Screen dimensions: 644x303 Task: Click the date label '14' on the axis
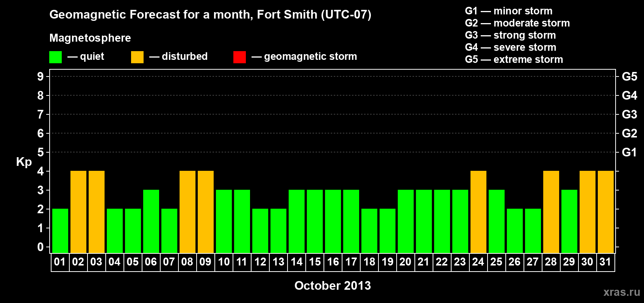click(x=297, y=262)
